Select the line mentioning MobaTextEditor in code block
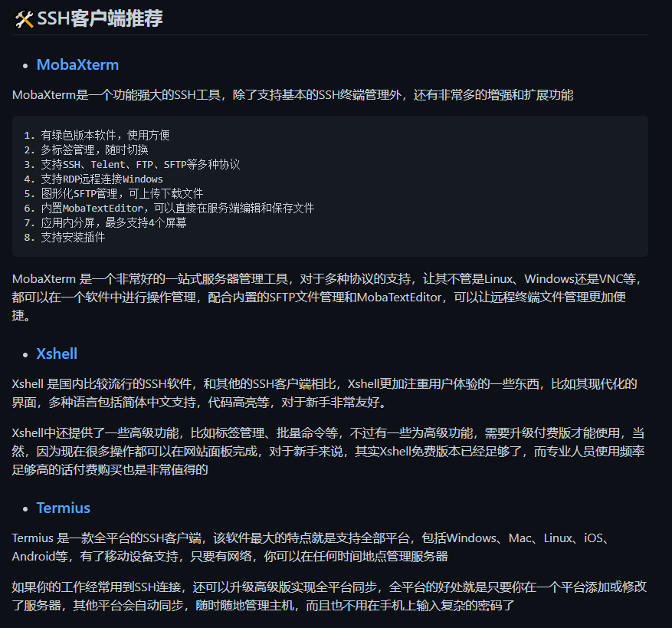The image size is (672, 628). (x=169, y=208)
